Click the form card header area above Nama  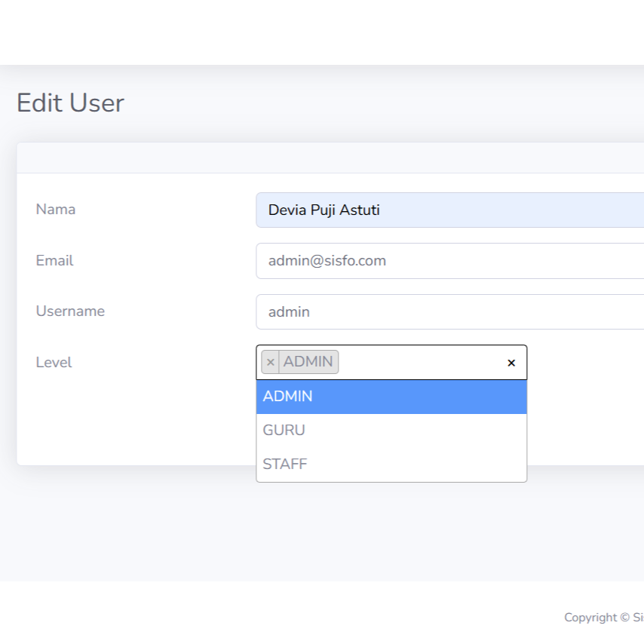pyautogui.click(x=324, y=156)
